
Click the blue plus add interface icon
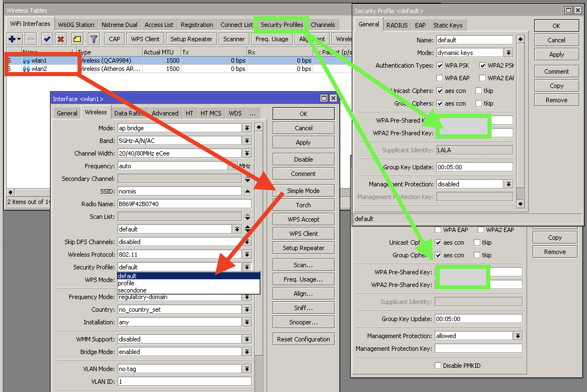[12, 39]
